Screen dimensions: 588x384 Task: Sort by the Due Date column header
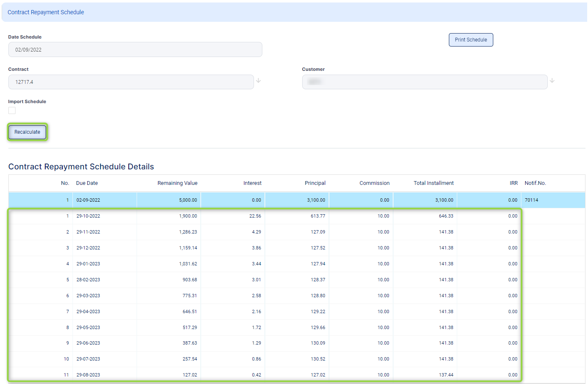coord(87,183)
